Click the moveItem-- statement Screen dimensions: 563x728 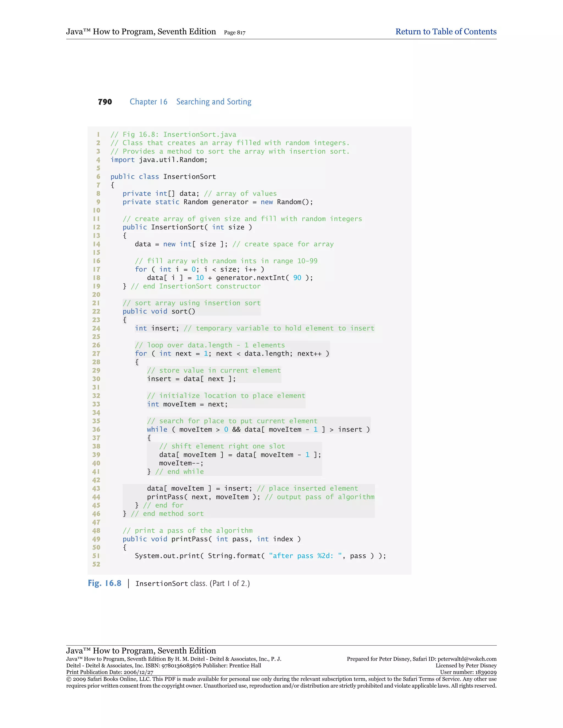181,463
